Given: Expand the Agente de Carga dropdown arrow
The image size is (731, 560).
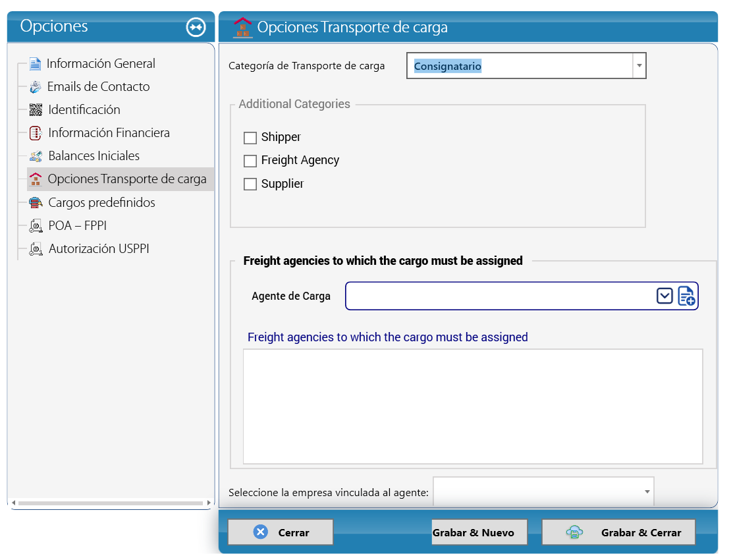Looking at the screenshot, I should (664, 296).
